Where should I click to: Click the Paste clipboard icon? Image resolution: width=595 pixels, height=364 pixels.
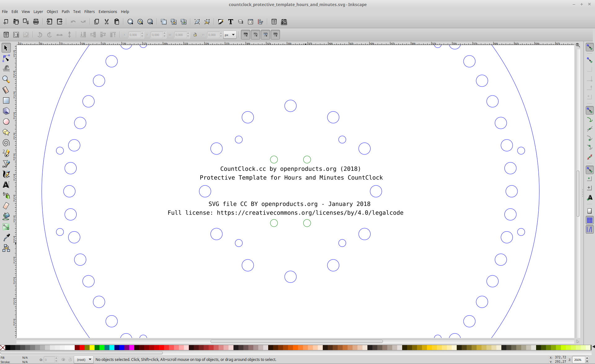[x=117, y=22]
